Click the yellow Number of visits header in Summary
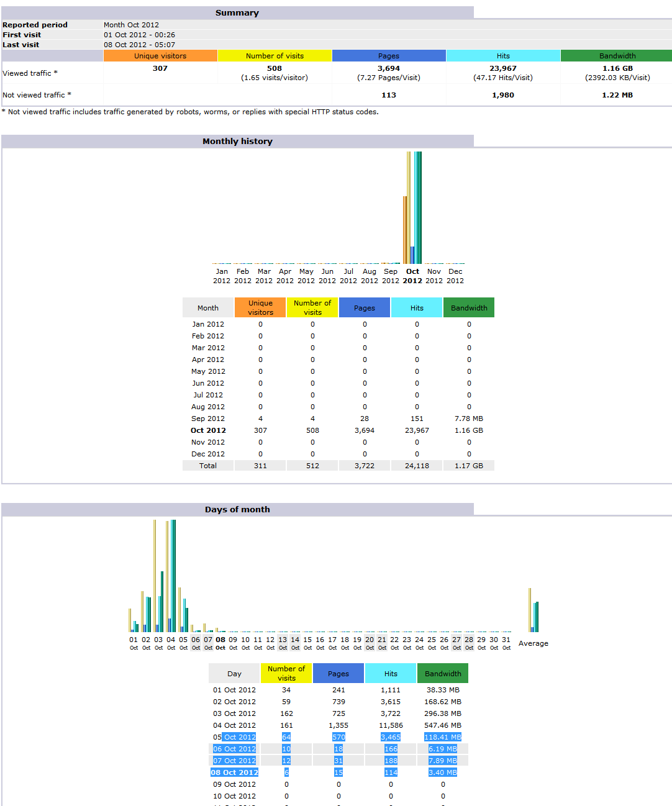Image resolution: width=672 pixels, height=806 pixels. click(275, 56)
